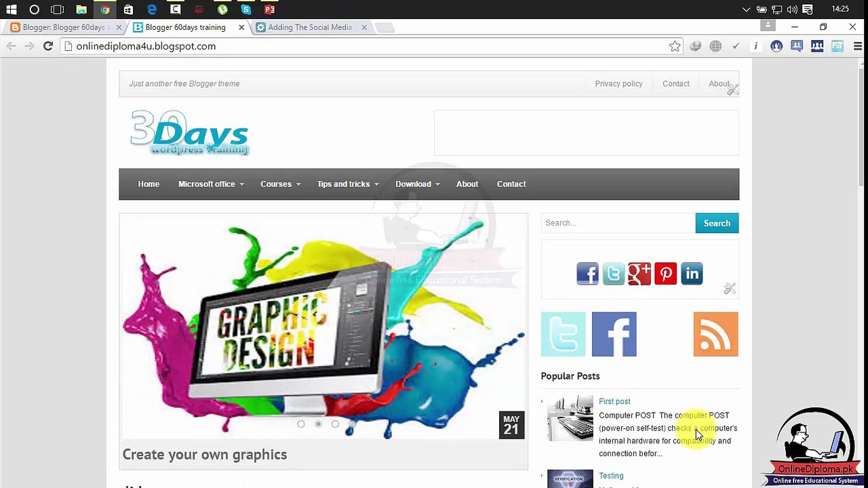868x488 pixels.
Task: Click into the Search field
Action: pyautogui.click(x=618, y=223)
